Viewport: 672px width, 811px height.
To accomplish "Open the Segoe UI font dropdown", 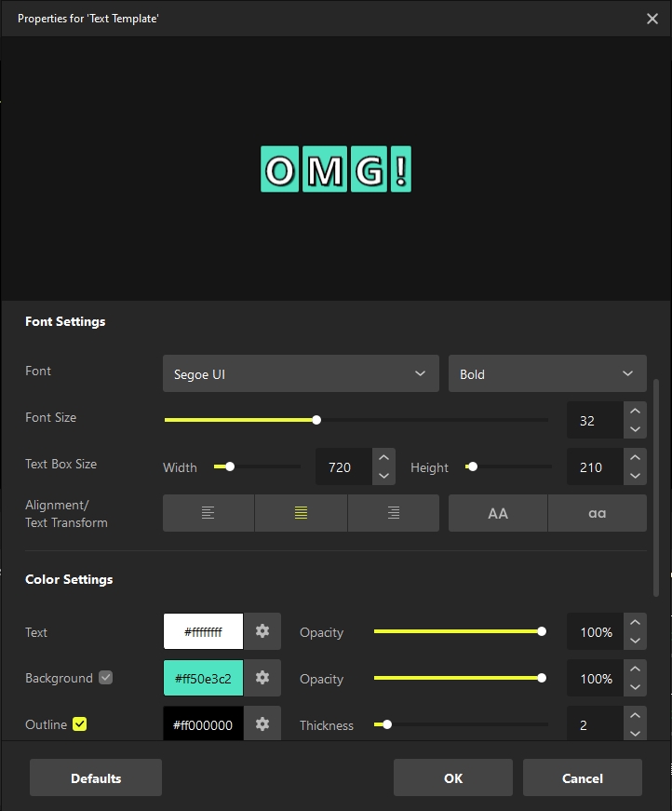I will click(301, 373).
